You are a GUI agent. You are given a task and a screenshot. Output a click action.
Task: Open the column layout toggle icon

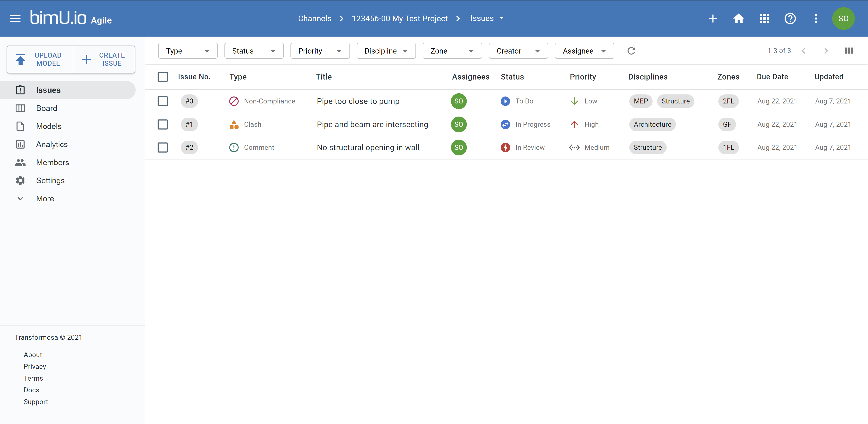849,51
